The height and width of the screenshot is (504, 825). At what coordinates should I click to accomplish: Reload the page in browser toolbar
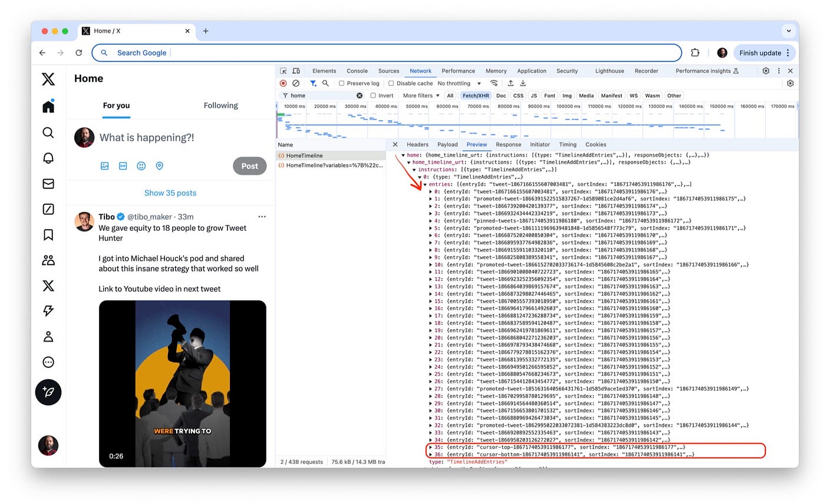(78, 52)
